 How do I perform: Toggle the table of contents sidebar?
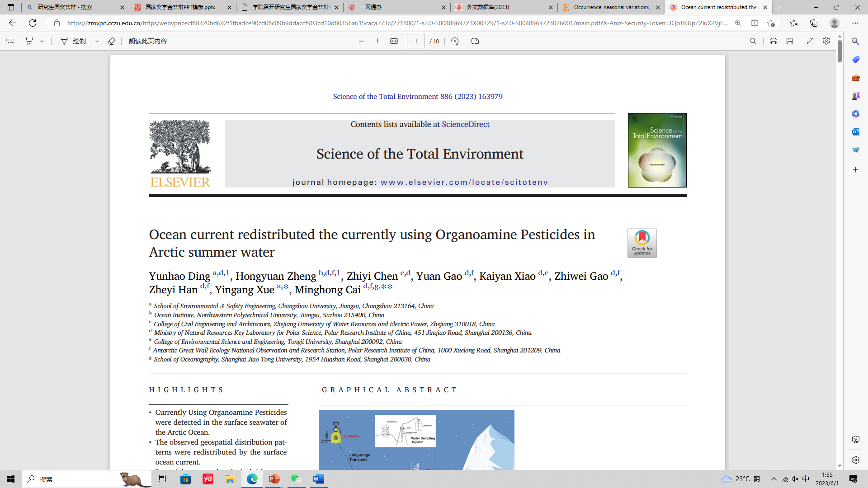[x=10, y=41]
